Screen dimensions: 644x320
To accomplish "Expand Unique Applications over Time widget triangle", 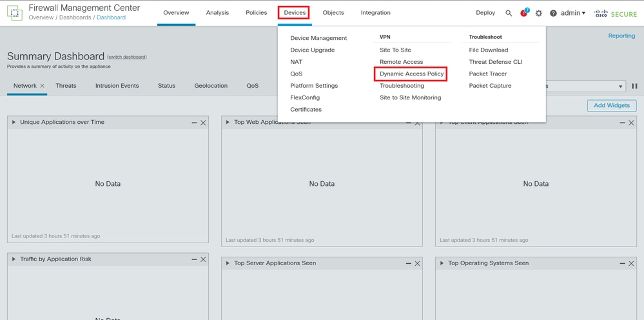I will 14,122.
